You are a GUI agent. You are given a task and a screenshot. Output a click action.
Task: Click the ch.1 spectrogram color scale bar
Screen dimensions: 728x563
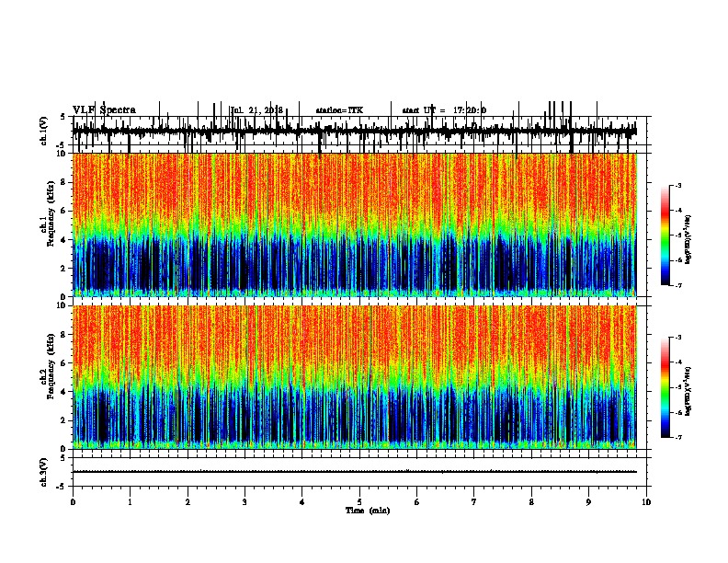click(665, 236)
